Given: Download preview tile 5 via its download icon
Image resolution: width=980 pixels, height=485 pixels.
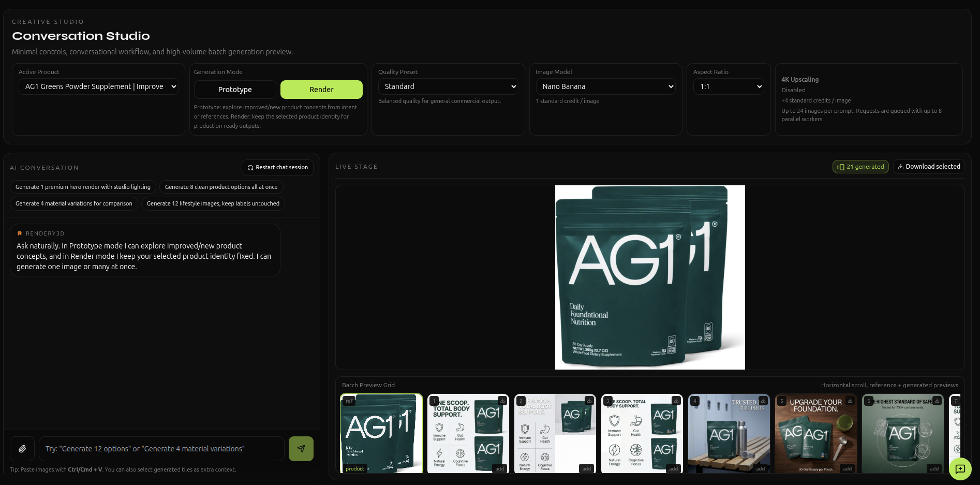Looking at the screenshot, I should click(x=850, y=401).
